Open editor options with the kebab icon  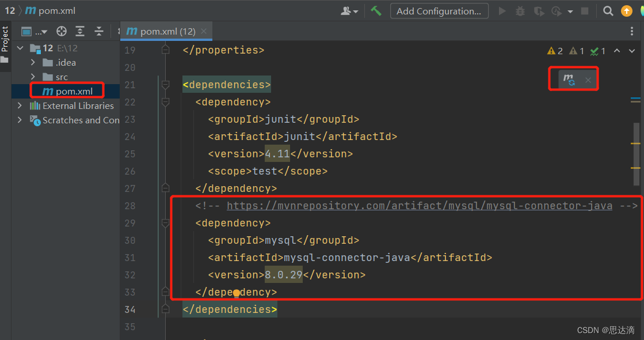click(x=631, y=31)
